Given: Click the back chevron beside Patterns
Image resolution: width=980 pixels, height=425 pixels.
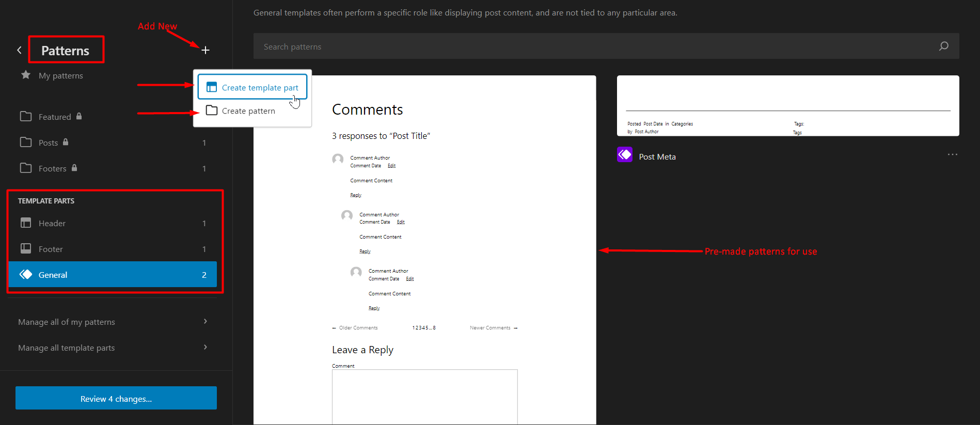Looking at the screenshot, I should tap(19, 50).
